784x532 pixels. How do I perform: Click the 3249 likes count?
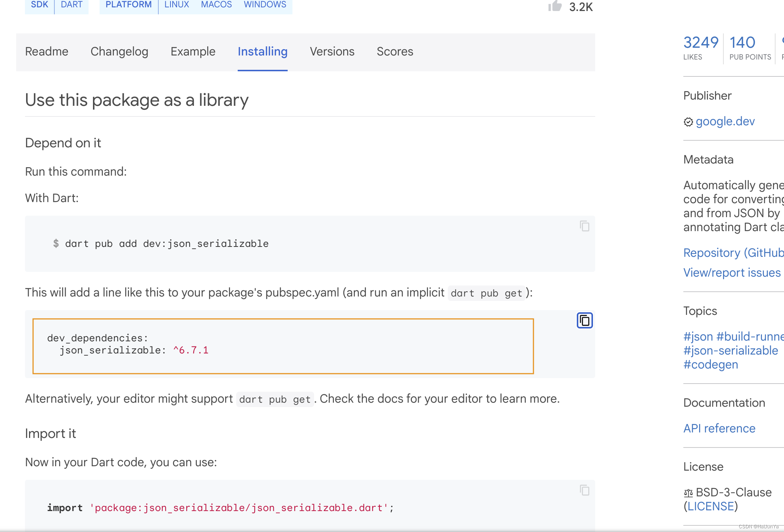(x=701, y=43)
